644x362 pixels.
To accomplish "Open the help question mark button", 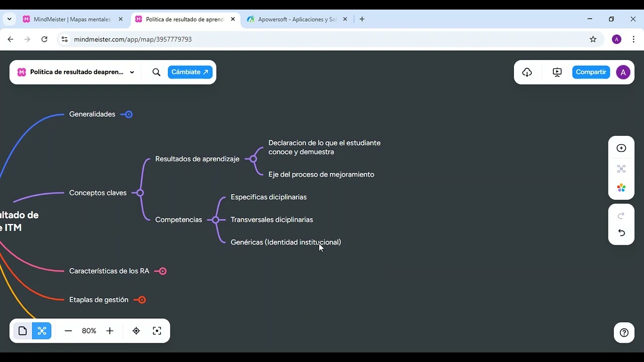I will pos(624,332).
